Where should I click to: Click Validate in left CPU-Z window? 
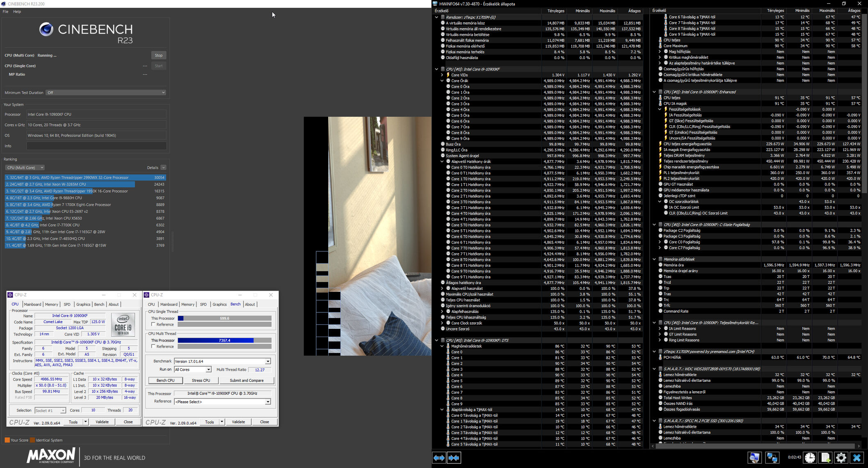point(102,422)
